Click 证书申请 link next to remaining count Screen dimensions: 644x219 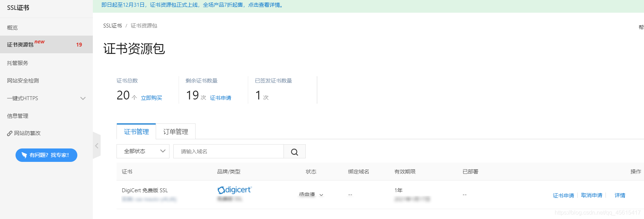pos(220,98)
